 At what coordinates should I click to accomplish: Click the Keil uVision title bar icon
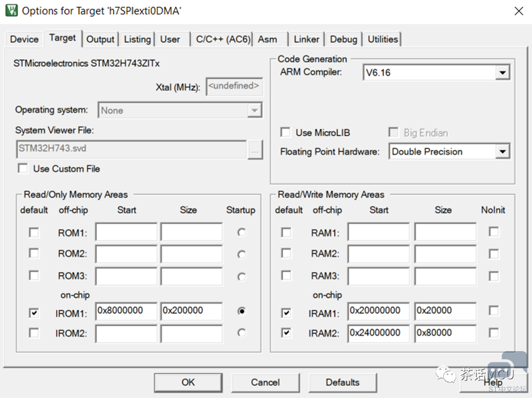tap(11, 11)
